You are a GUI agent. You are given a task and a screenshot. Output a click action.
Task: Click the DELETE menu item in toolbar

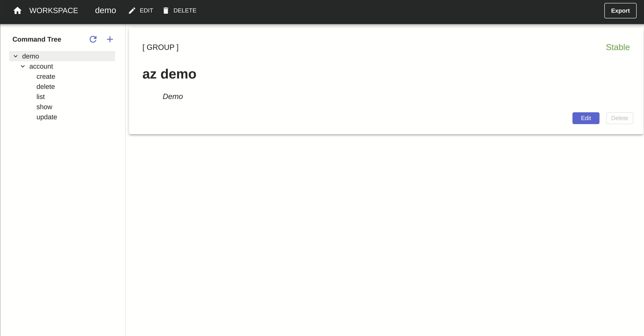point(179,11)
